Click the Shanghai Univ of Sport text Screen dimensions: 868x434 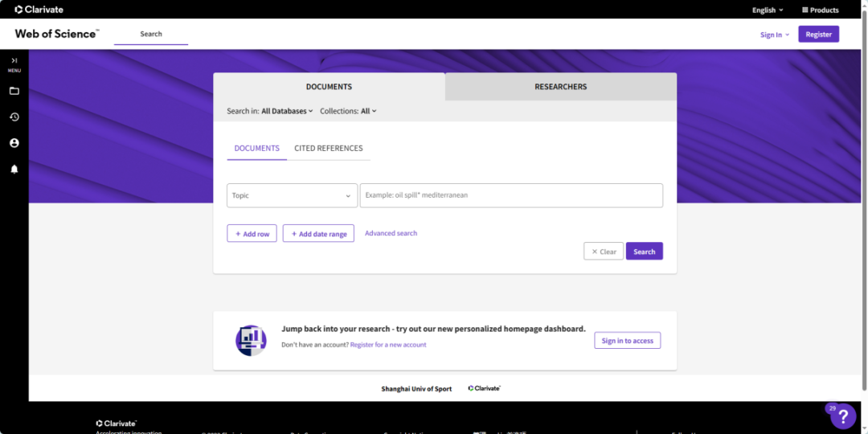click(416, 389)
